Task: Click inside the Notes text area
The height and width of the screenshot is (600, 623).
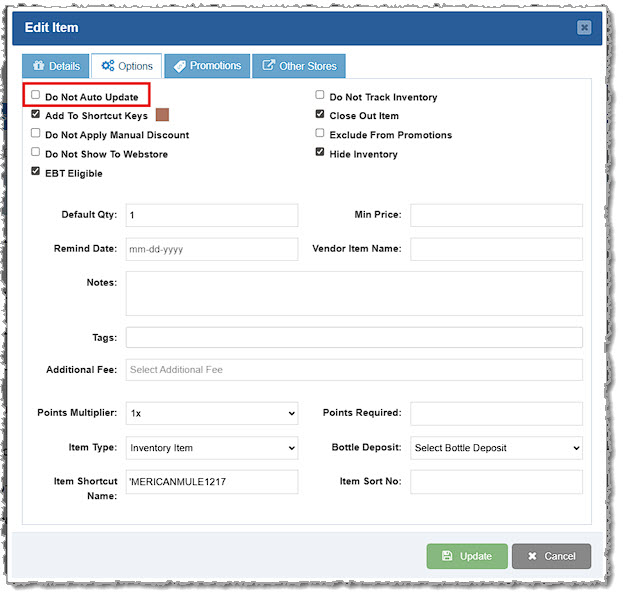Action: tap(354, 294)
